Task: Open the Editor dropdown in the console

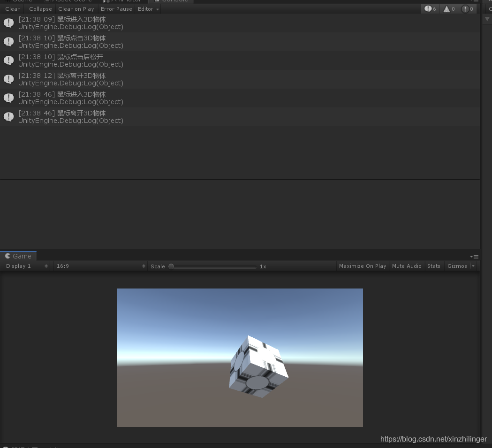Action: coord(148,9)
